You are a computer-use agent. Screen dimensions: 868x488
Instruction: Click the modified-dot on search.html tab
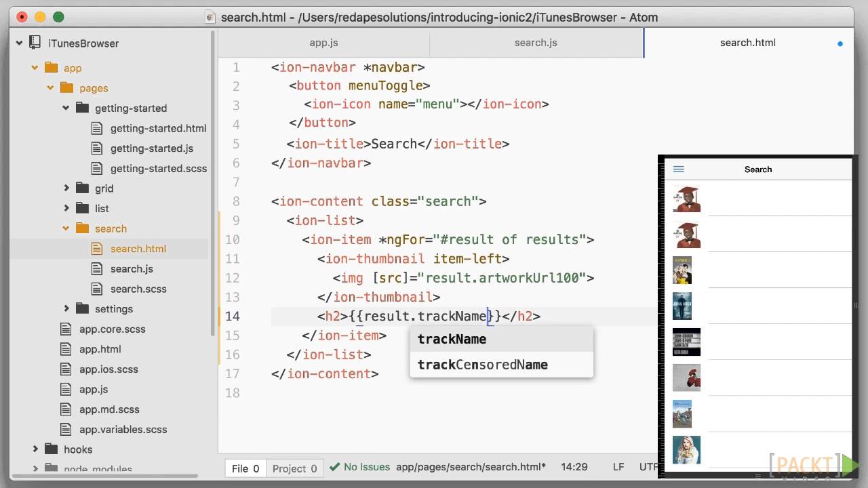840,43
